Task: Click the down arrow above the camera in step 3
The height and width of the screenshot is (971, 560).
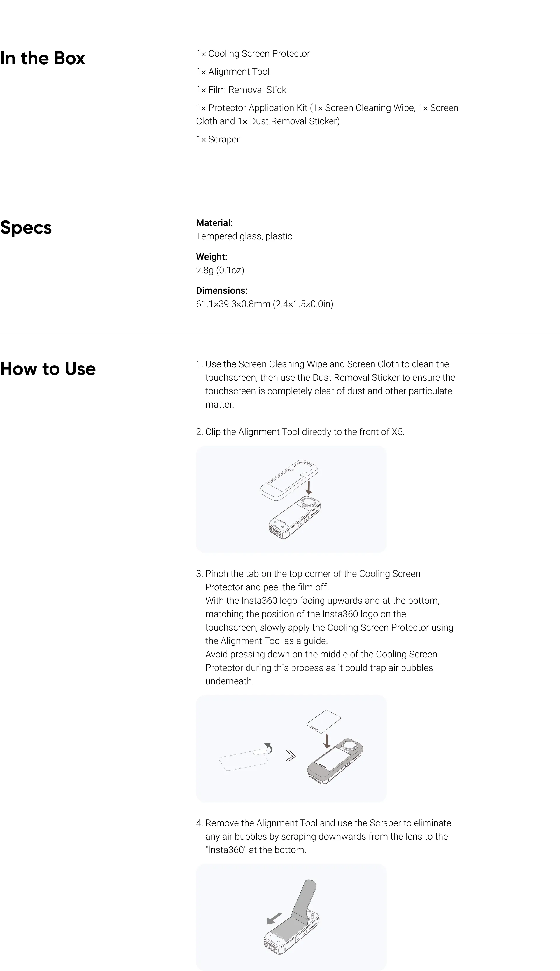Action: [327, 740]
